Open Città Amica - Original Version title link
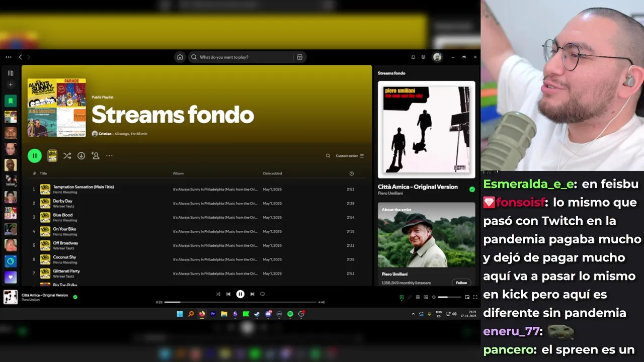 point(418,187)
